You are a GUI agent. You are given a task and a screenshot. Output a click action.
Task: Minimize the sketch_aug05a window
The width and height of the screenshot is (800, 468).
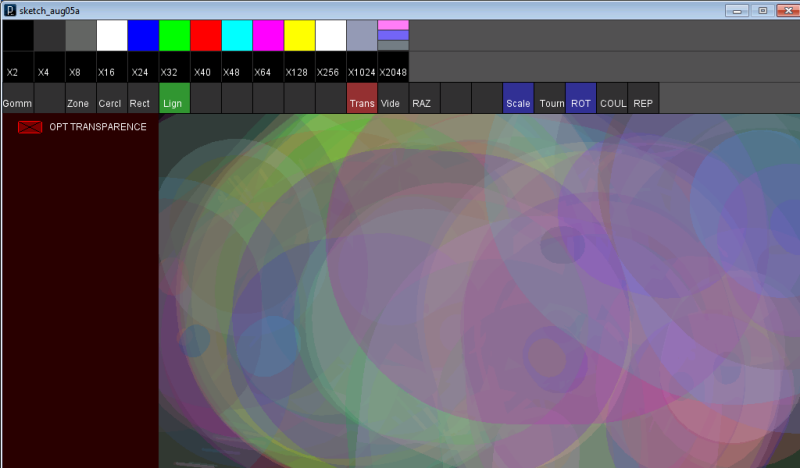(737, 10)
